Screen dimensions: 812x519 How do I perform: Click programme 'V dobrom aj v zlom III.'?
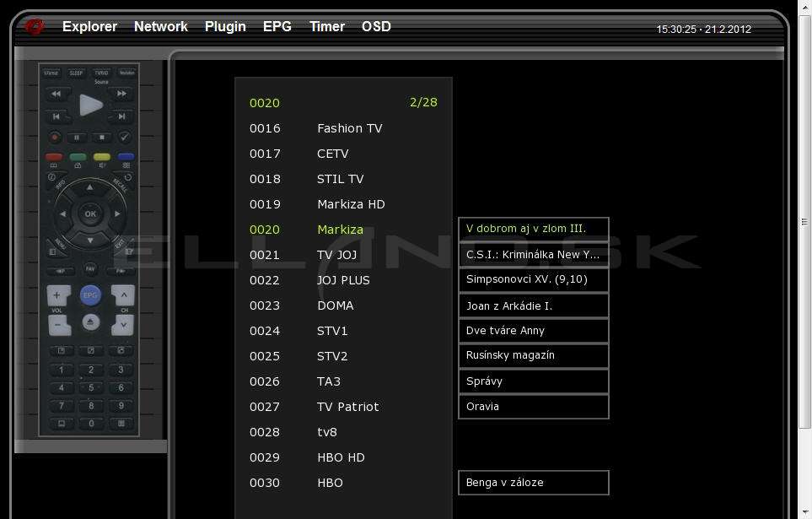point(534,229)
